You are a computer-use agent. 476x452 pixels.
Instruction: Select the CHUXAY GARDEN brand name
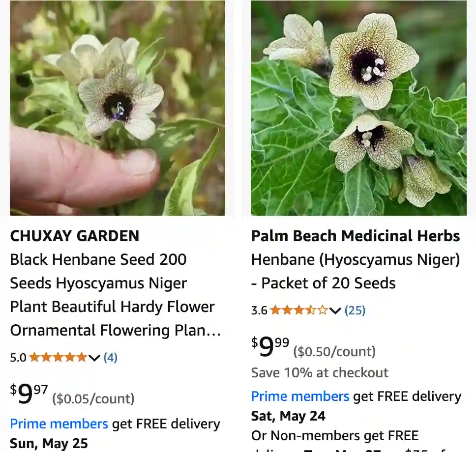coord(75,236)
